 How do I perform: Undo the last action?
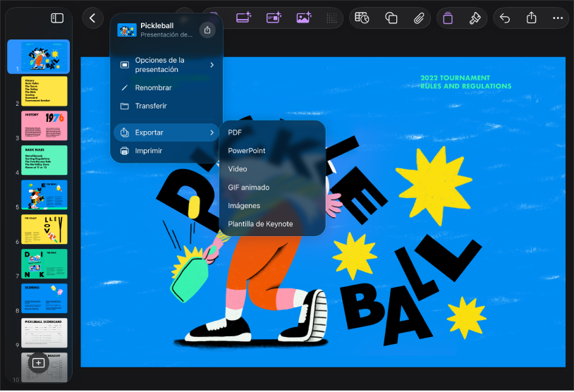[x=505, y=18]
